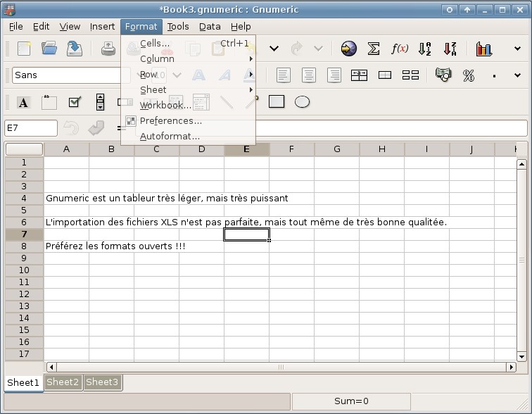Save the current workbook icon
Viewport: 532px width, 414px height.
pyautogui.click(x=75, y=49)
